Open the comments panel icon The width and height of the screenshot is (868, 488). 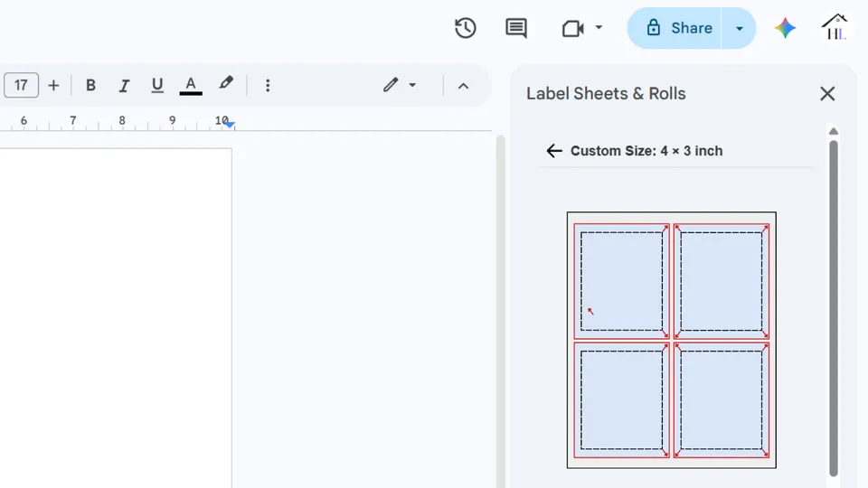(x=516, y=28)
